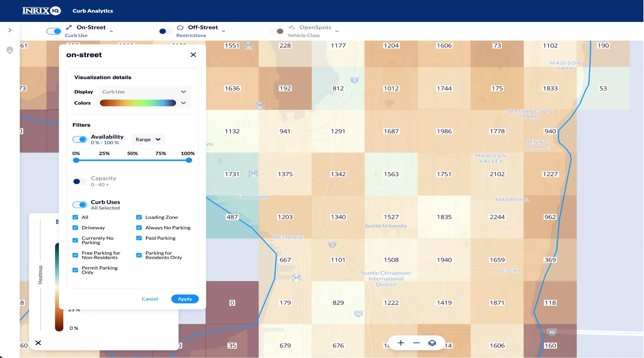This screenshot has height=358, width=644.
Task: Close the on-street panel
Action: coord(193,55)
